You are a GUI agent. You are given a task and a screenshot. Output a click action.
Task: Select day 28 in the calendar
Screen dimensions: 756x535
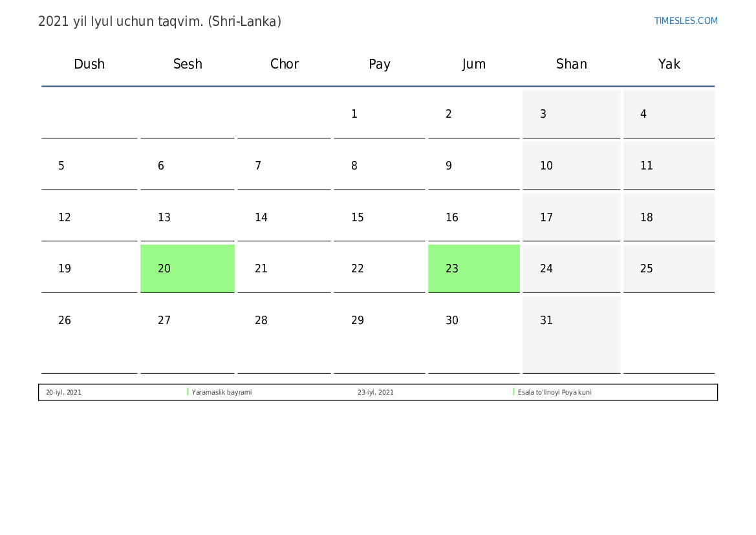[284, 335]
